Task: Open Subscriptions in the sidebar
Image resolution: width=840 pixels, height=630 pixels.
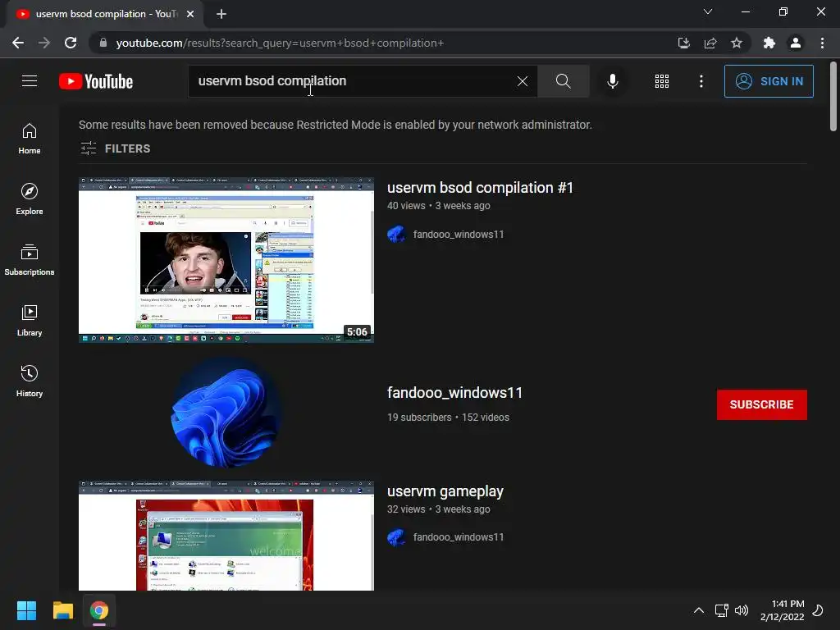Action: (30, 260)
